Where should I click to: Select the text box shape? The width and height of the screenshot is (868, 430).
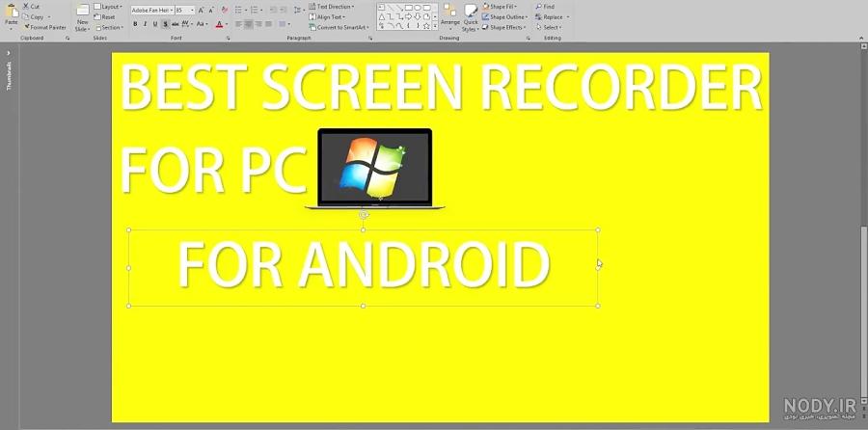(381, 7)
